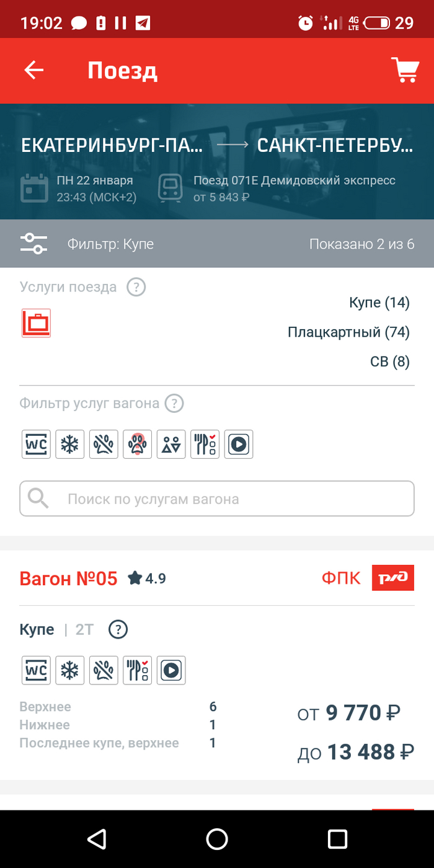Viewport: 434px width, 868px height.
Task: Toggle multimedia play service filter
Action: point(239,445)
